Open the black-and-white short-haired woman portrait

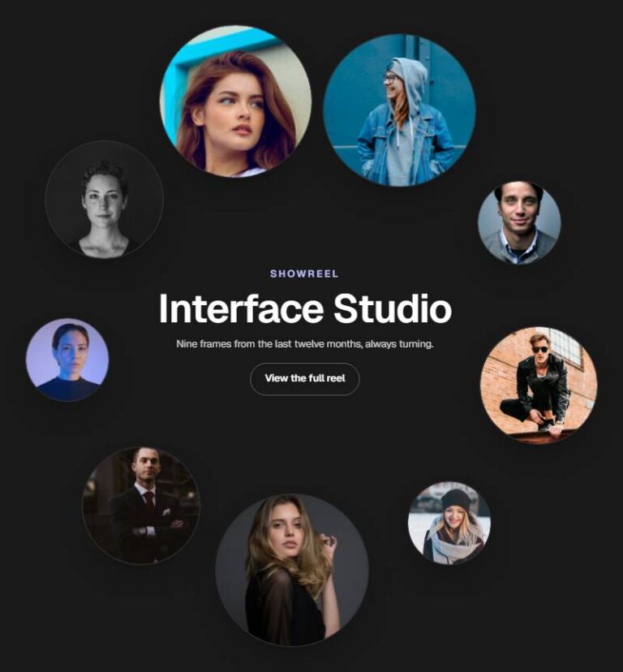tap(104, 200)
